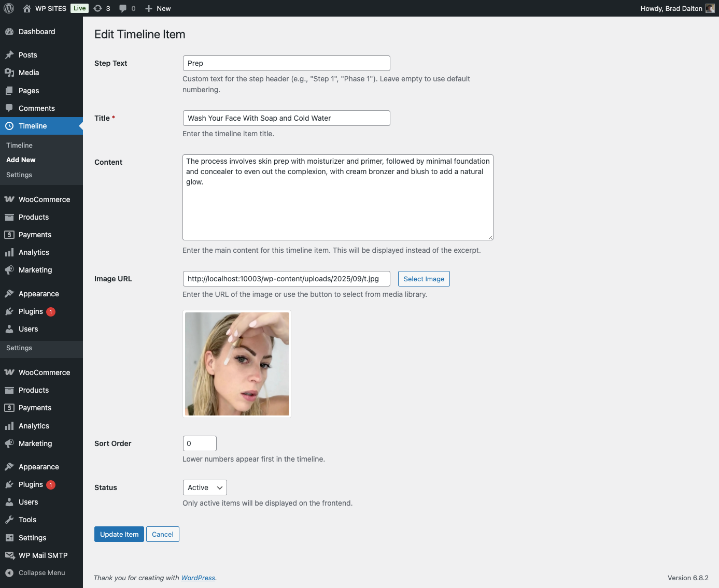The height and width of the screenshot is (588, 719).
Task: Click the WordPress logo icon in admin bar
Action: [9, 8]
